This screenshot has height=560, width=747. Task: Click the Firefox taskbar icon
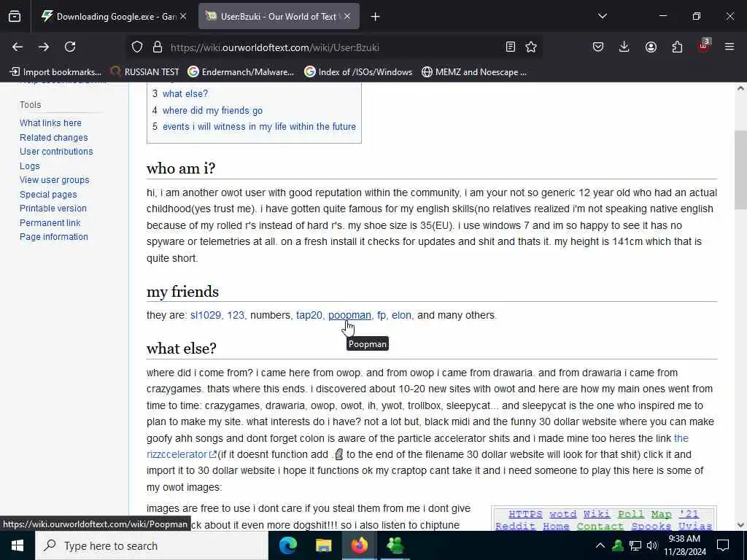[x=359, y=545]
